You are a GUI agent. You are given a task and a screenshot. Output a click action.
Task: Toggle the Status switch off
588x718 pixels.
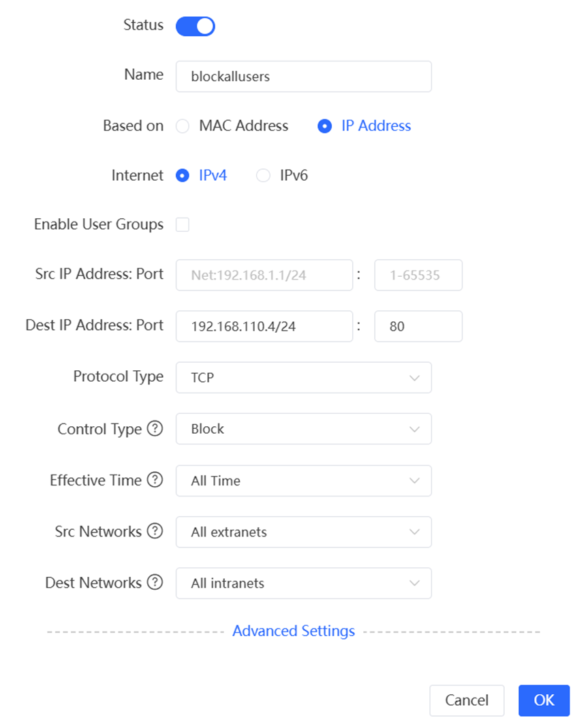[196, 26]
